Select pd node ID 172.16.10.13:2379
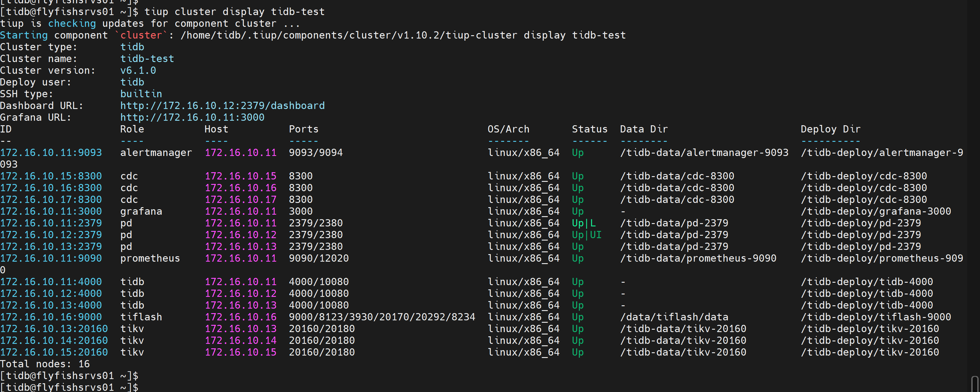Viewport: 980px width, 392px height. (x=51, y=247)
